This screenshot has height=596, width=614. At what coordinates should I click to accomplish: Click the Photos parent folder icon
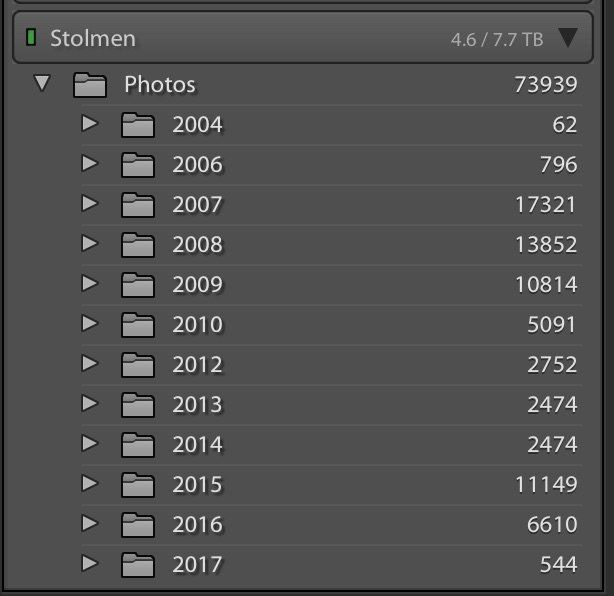point(90,85)
